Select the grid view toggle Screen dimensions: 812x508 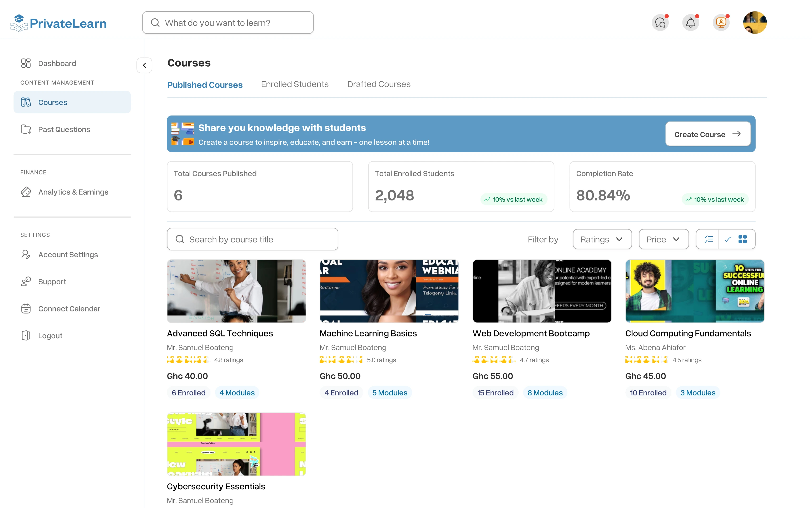[742, 239]
